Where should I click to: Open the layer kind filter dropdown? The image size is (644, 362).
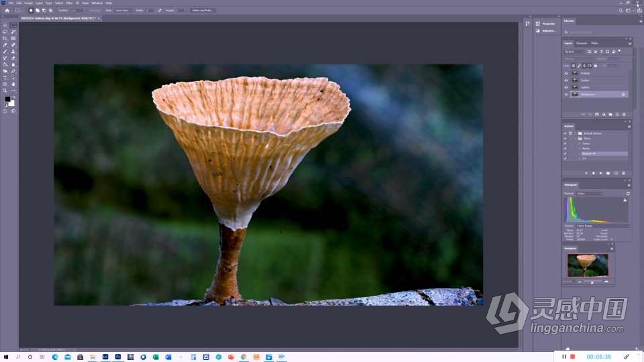coord(574,52)
